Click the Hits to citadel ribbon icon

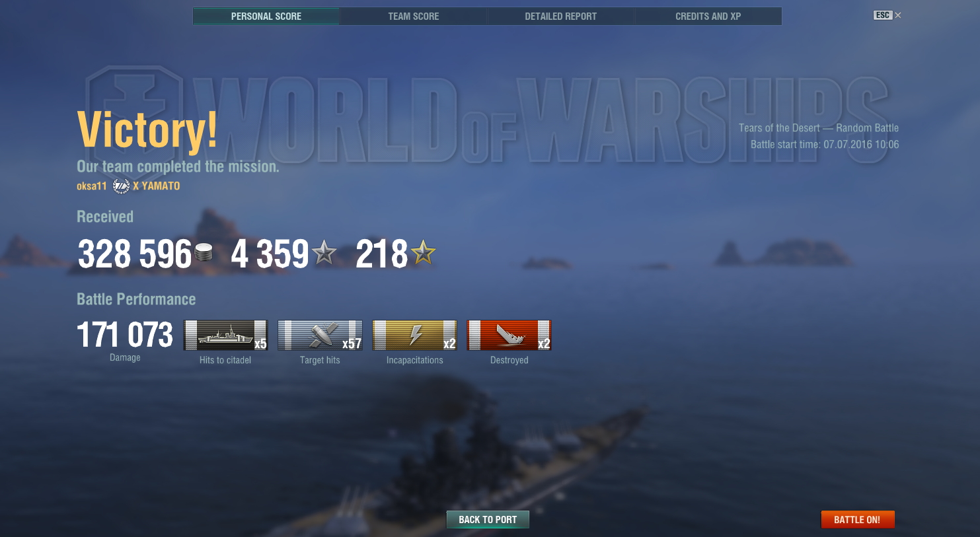(x=225, y=335)
